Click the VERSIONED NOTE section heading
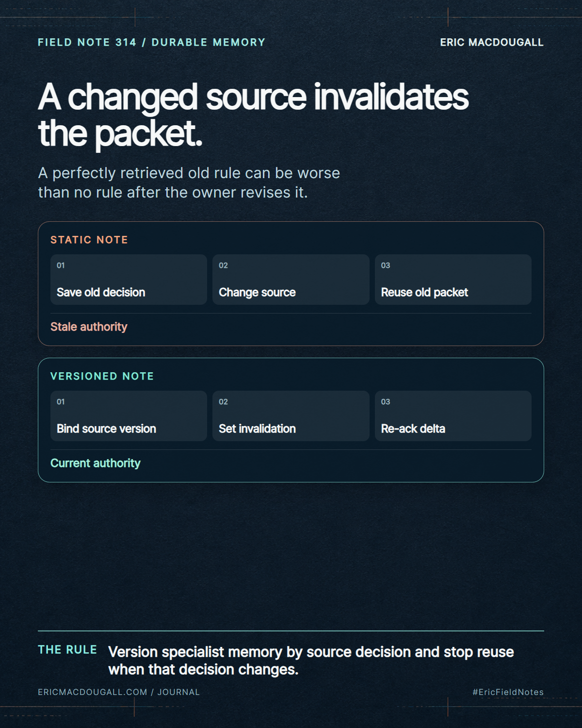 click(102, 376)
